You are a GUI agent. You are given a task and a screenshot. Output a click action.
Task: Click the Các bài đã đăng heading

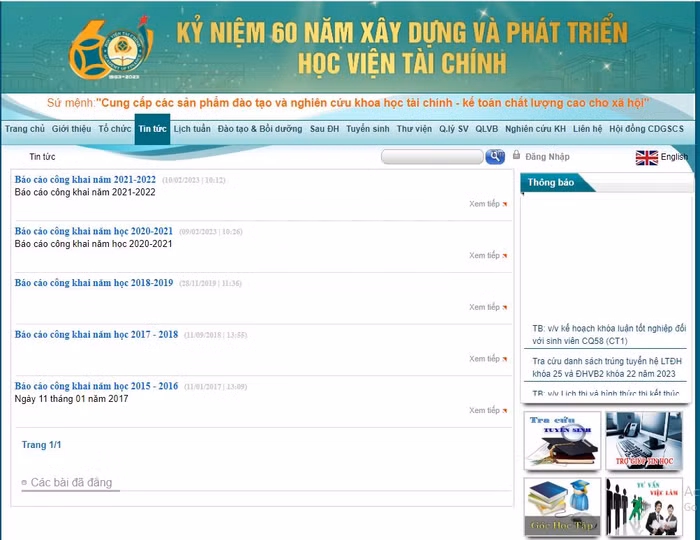(x=71, y=482)
